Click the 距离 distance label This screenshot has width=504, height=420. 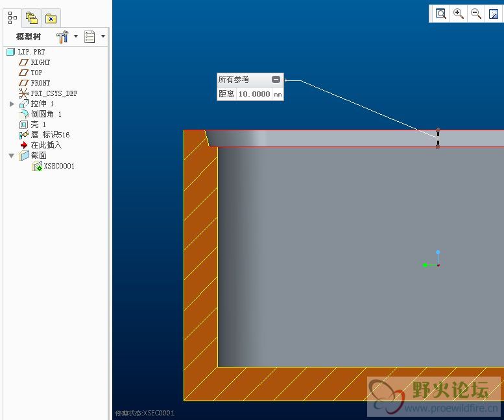(x=226, y=94)
